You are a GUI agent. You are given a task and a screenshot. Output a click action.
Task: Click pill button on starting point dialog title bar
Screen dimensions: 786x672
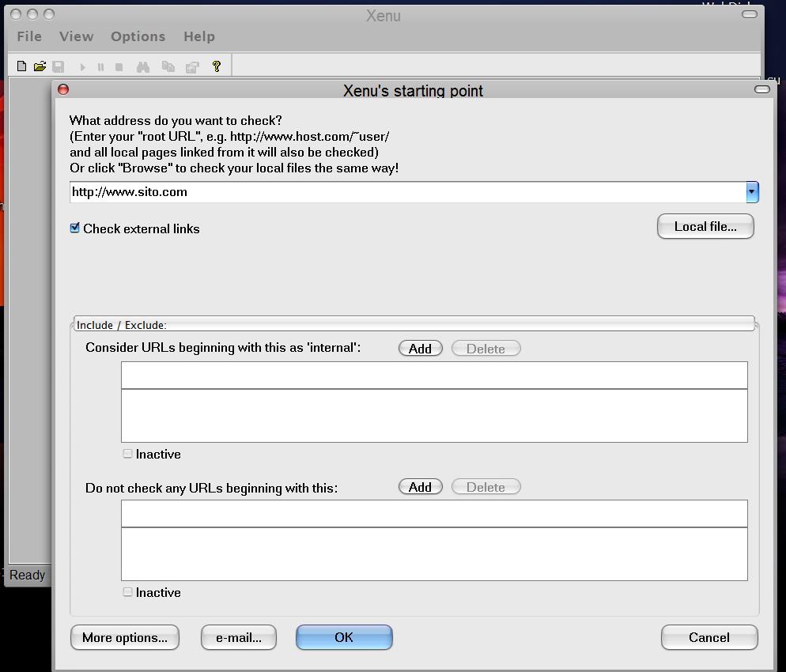762,89
